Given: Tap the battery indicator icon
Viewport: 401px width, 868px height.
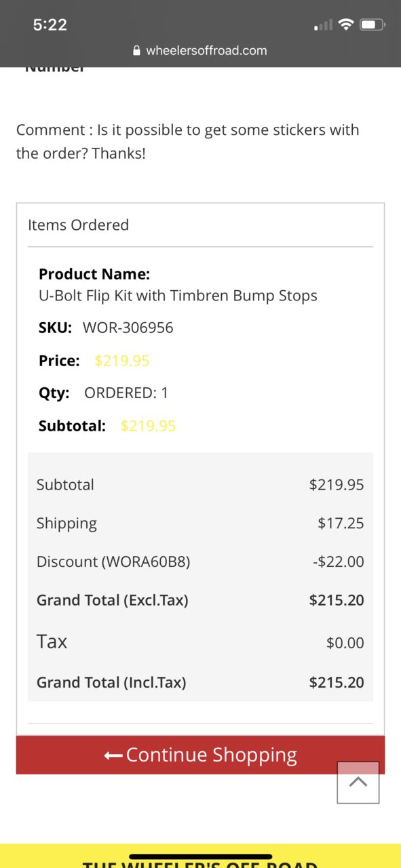Looking at the screenshot, I should (373, 25).
